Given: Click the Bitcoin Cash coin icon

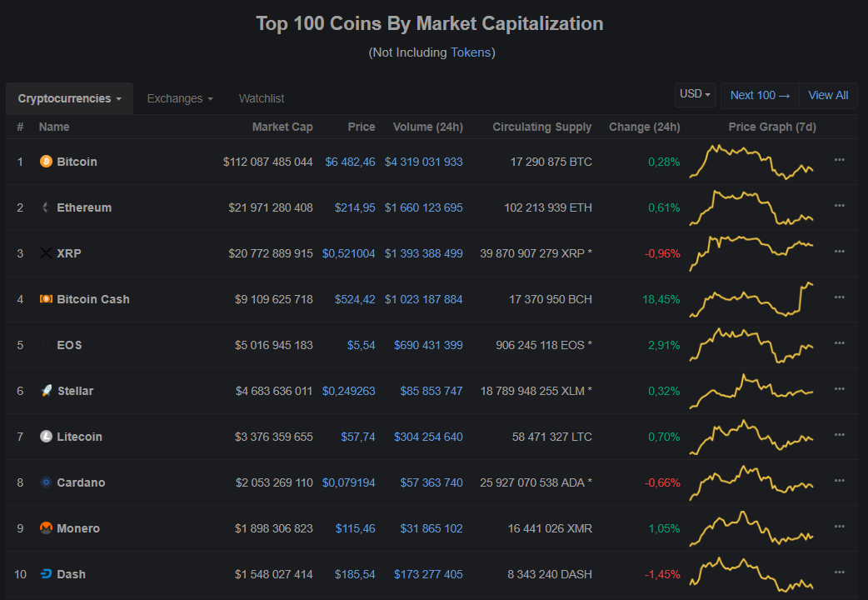Looking at the screenshot, I should point(46,299).
